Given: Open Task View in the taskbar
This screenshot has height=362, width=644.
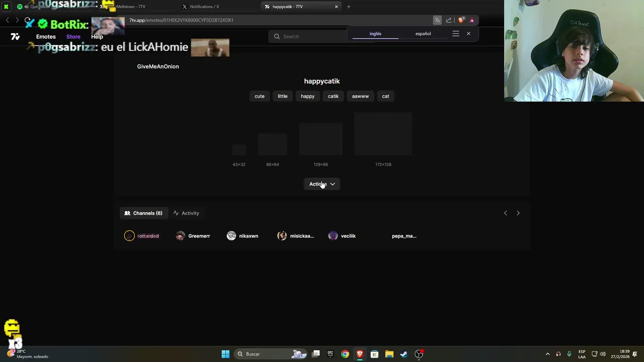Looking at the screenshot, I should (x=316, y=354).
